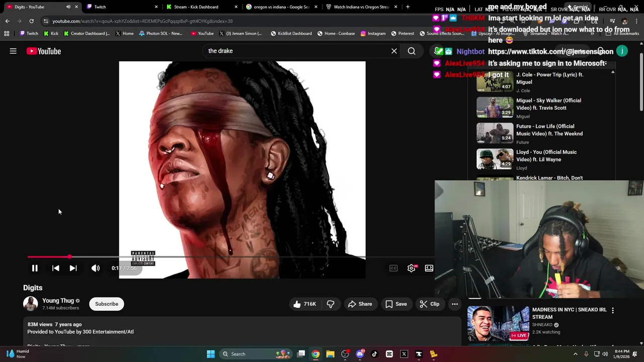This screenshot has width=644, height=362.
Task: Reload the current page
Action: click(x=31, y=21)
